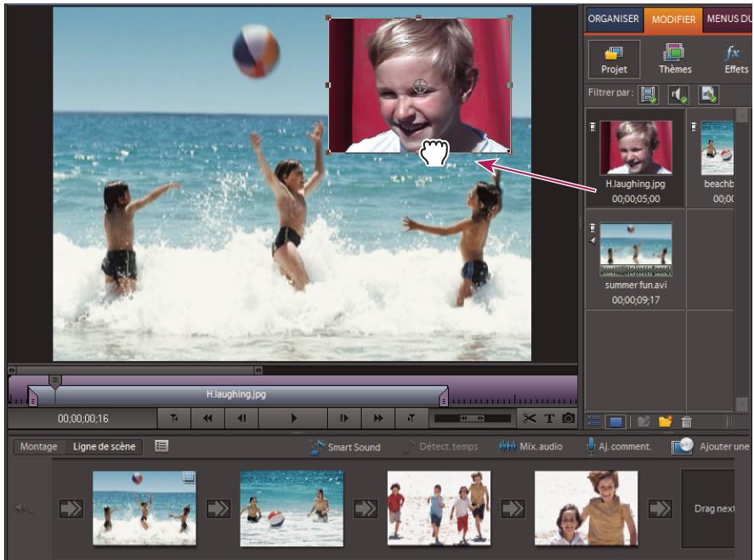Switch project panel to list view
The height and width of the screenshot is (560, 754).
pos(594,421)
